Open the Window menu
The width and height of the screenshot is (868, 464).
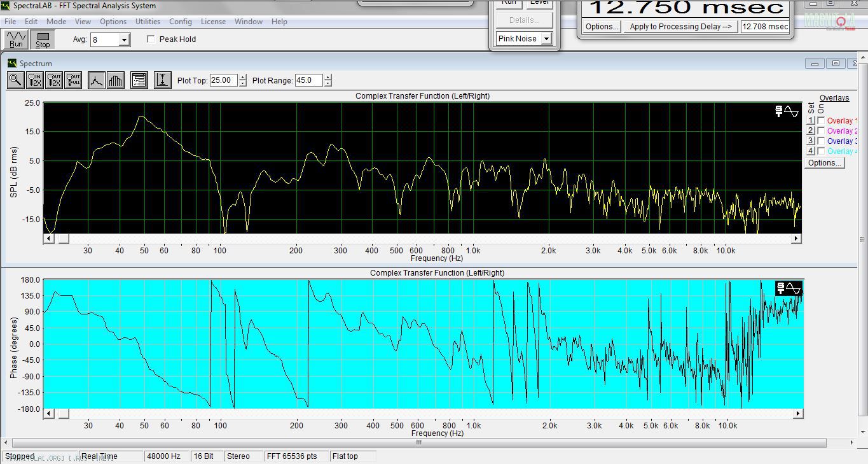tap(249, 22)
